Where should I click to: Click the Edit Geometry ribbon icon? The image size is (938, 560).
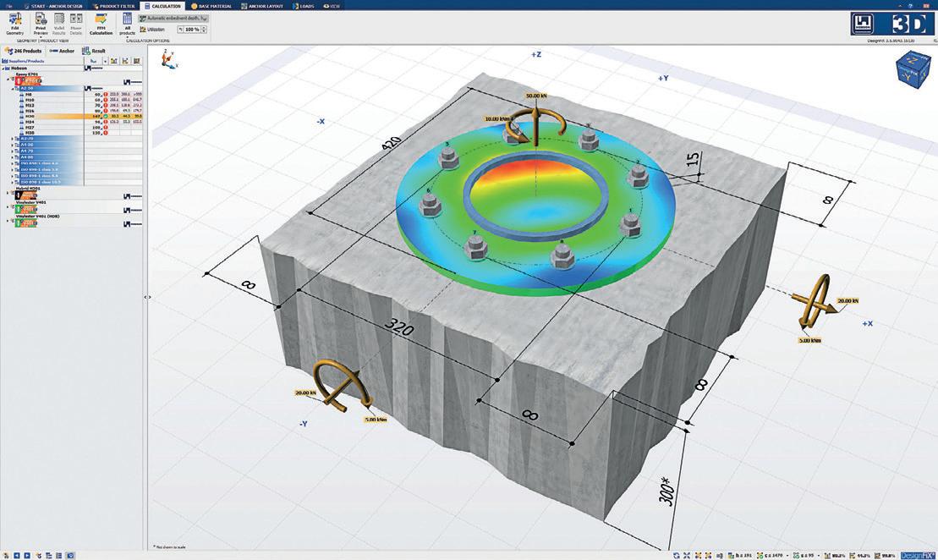14,24
